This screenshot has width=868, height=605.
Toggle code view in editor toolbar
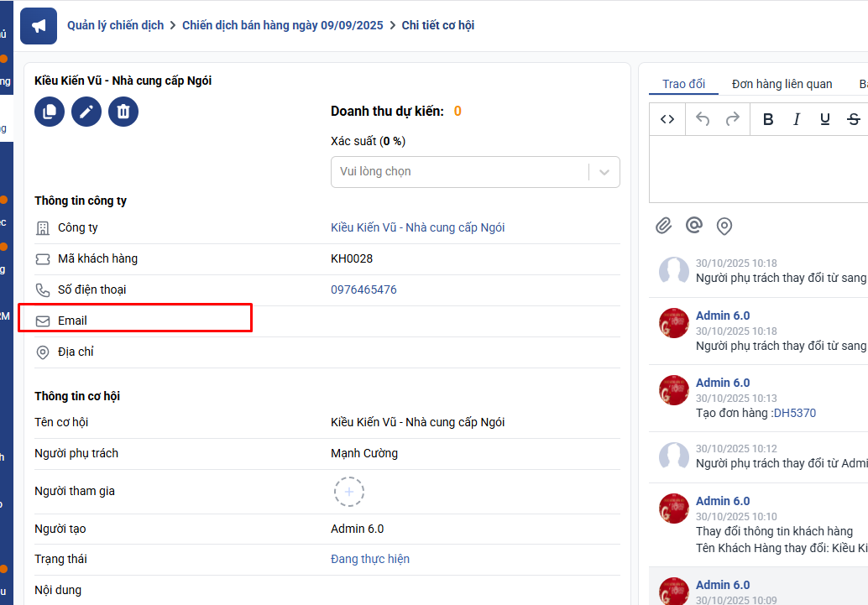pos(667,119)
